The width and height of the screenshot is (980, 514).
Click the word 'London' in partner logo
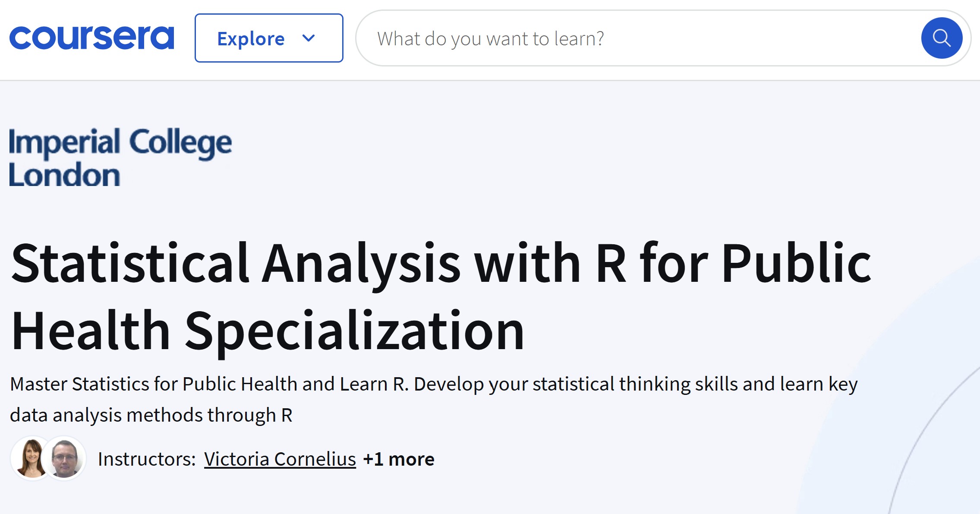tap(65, 175)
